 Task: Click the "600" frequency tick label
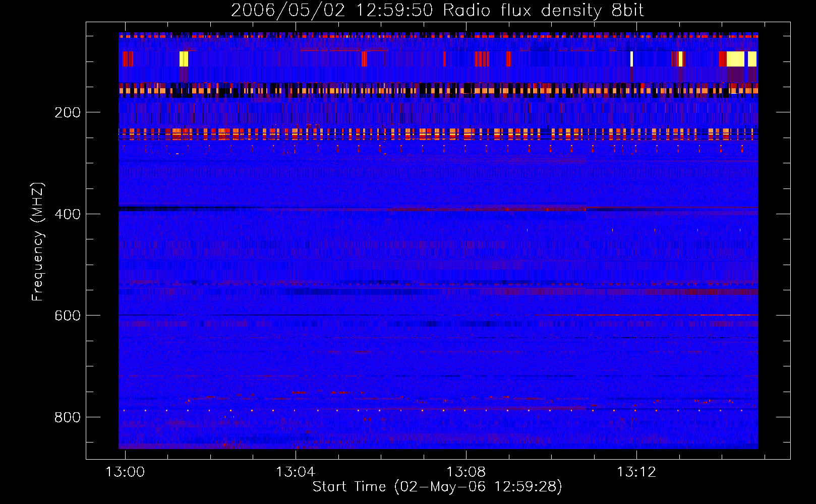pos(68,316)
